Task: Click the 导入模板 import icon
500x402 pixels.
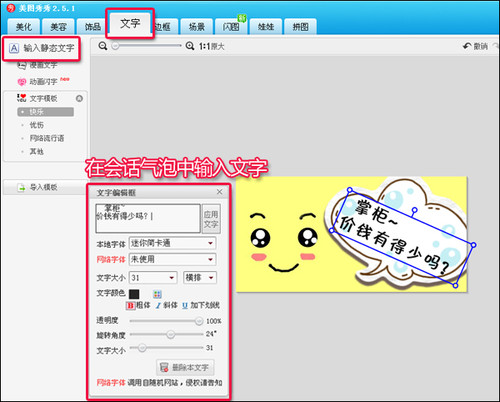Action: tap(22, 188)
